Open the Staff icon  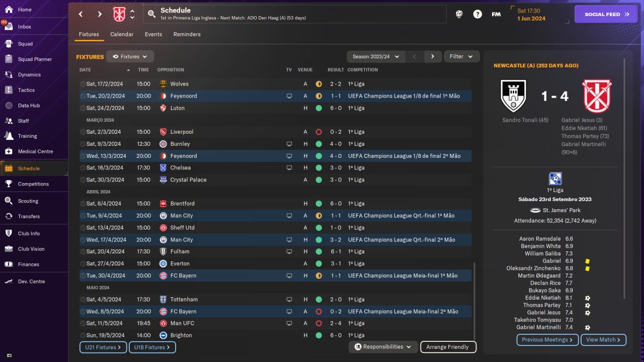[x=9, y=121]
